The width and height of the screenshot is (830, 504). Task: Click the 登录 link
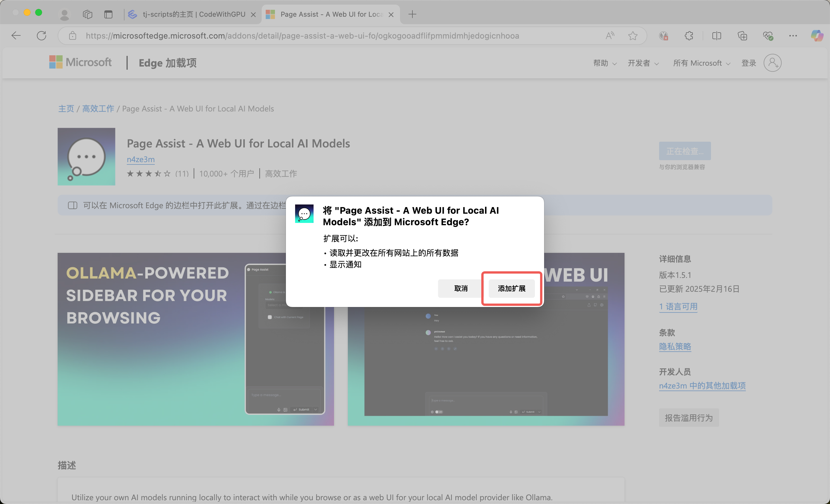tap(748, 63)
